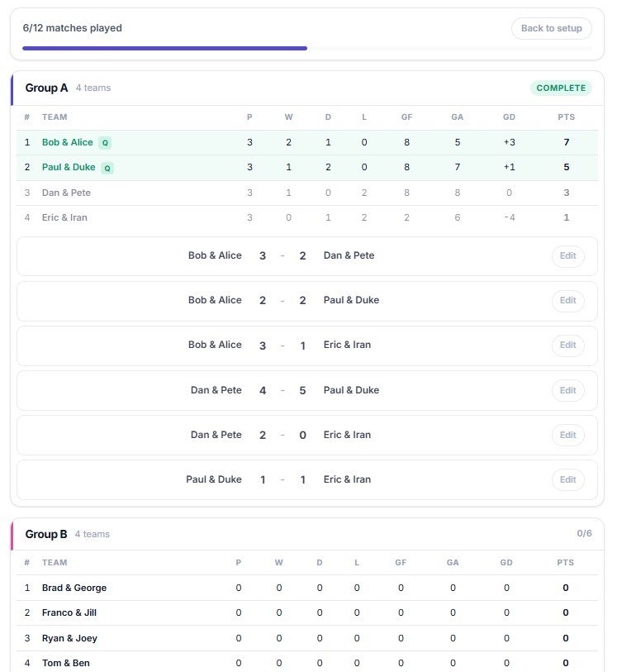Click the Back to setup button
The width and height of the screenshot is (617, 672).
pos(551,28)
